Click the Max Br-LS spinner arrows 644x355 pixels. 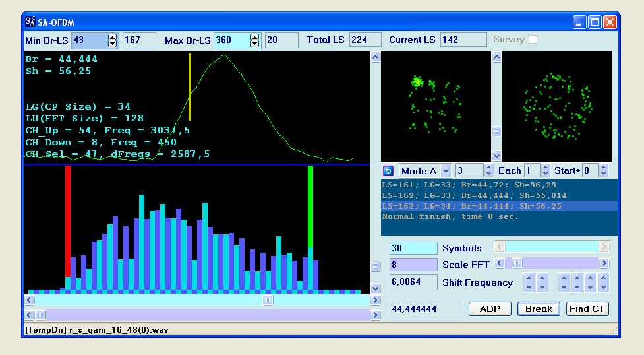coord(255,40)
